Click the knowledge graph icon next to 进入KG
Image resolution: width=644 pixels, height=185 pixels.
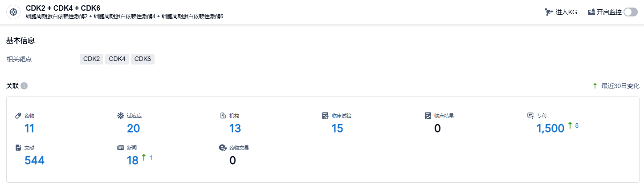click(x=549, y=12)
